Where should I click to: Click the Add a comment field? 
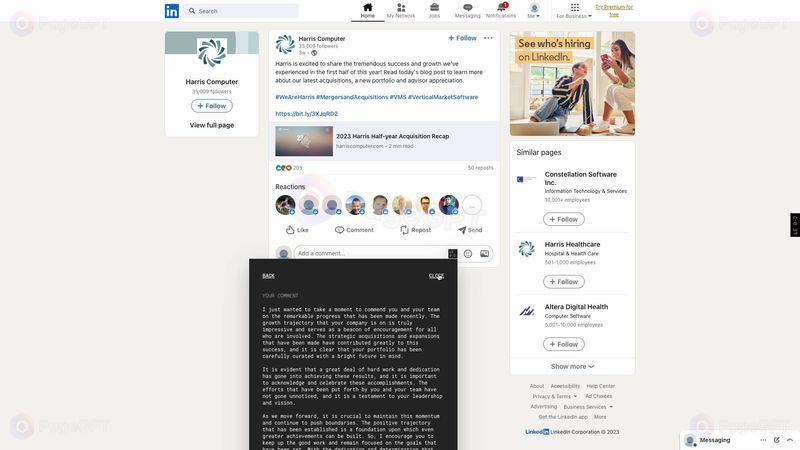(x=370, y=254)
